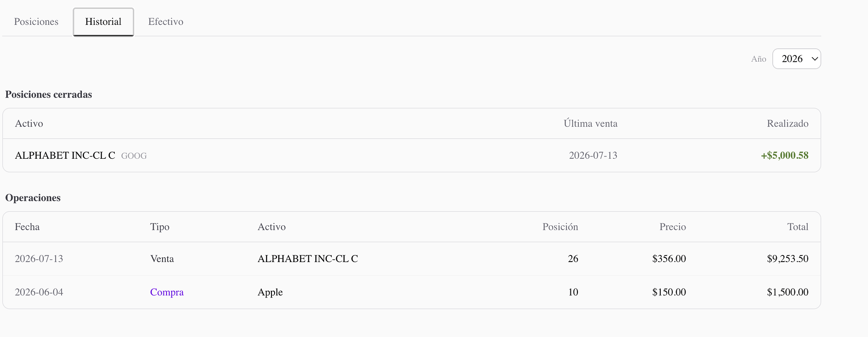Click the Precio column header
Screen dimensions: 868x337
pos(672,227)
